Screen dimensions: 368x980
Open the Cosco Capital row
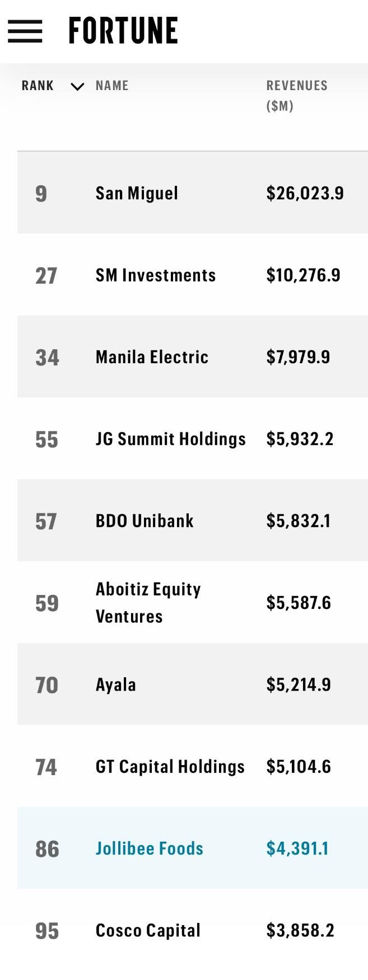click(148, 930)
